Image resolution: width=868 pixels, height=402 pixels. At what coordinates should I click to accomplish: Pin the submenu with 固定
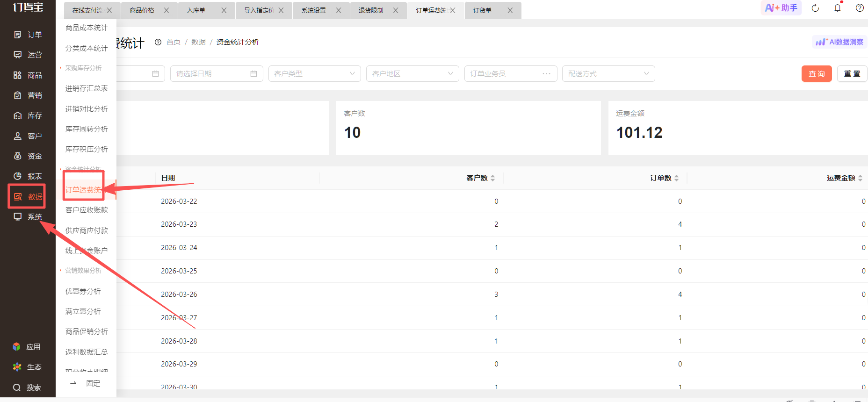point(86,383)
